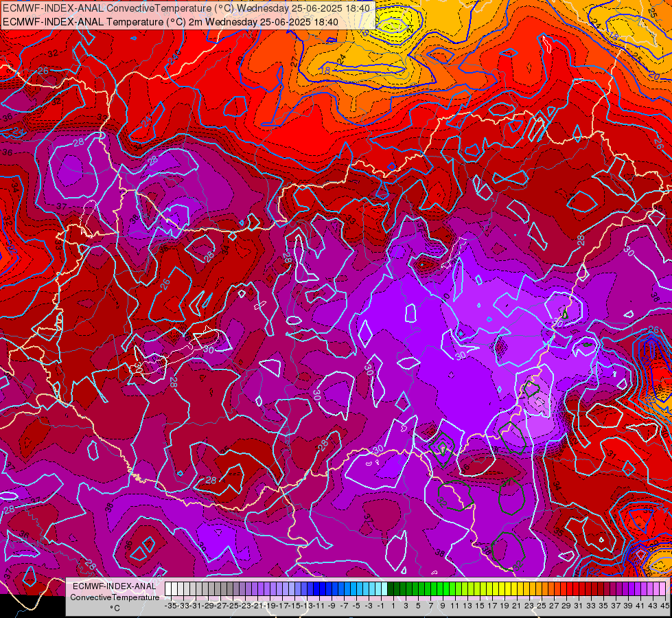Pick the dark green swatch above 1
The height and width of the screenshot is (618, 672).
coord(391,588)
